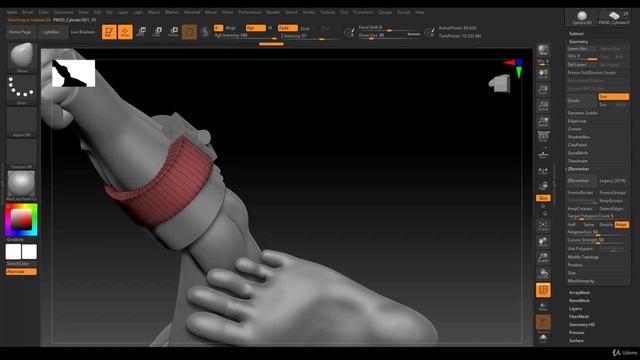Expand the Crease section
The image size is (640, 360).
point(574,129)
